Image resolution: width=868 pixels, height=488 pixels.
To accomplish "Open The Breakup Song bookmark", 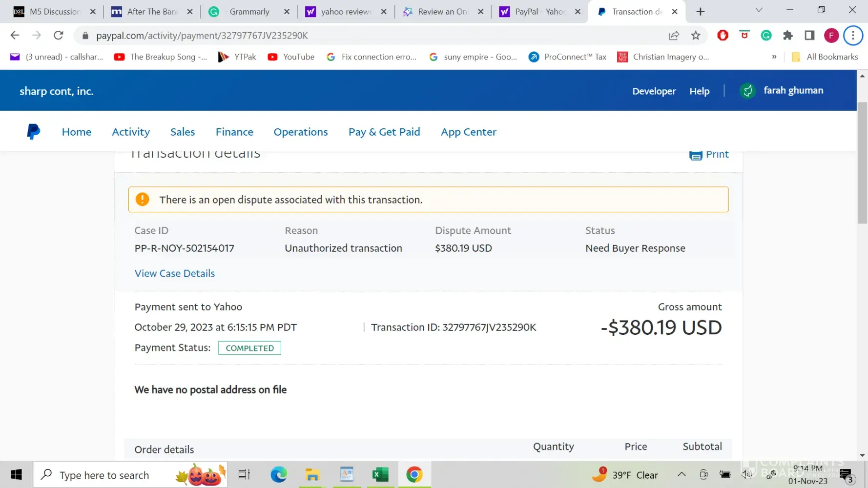I will 161,57.
